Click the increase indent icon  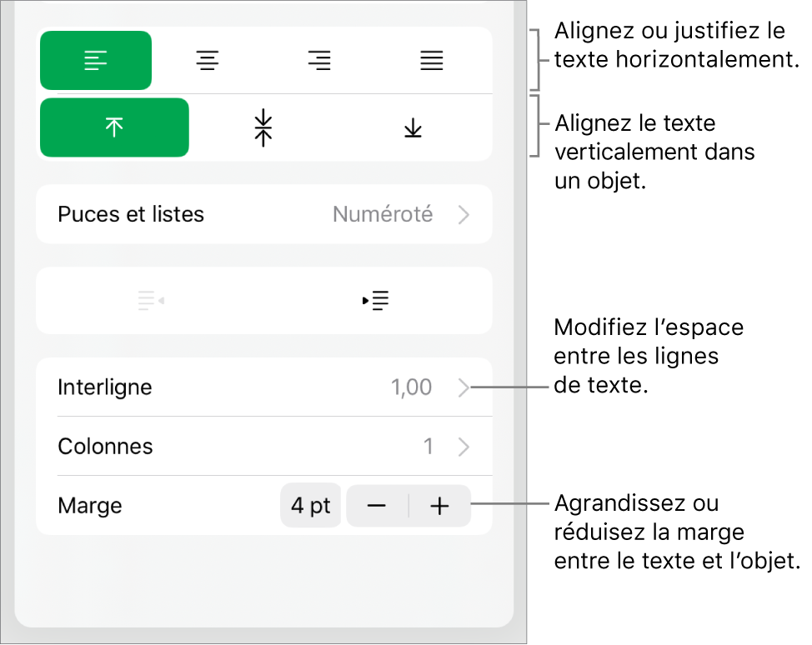pyautogui.click(x=376, y=301)
